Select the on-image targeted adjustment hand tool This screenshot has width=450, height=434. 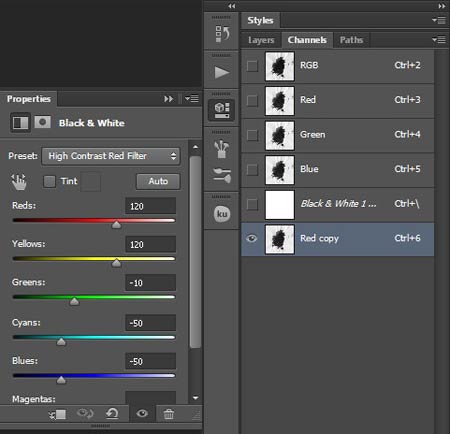19,182
